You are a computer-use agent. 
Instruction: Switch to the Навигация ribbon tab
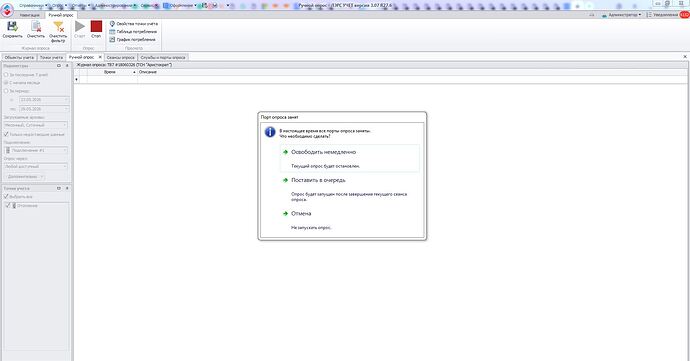click(29, 15)
